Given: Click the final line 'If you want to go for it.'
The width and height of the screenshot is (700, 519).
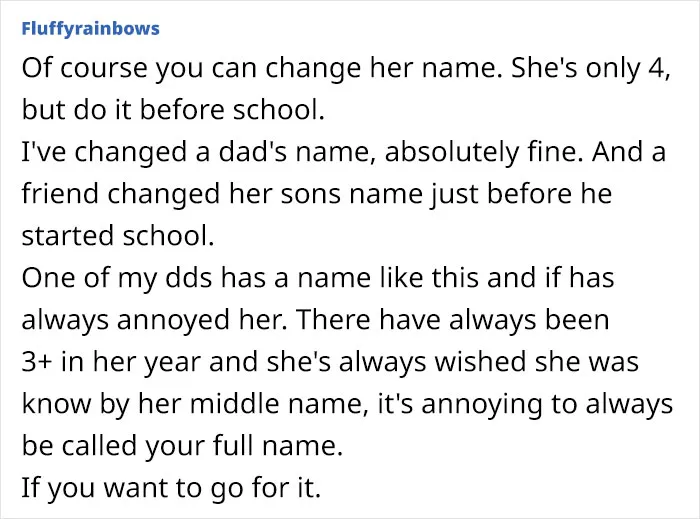Looking at the screenshot, I should pyautogui.click(x=171, y=488).
